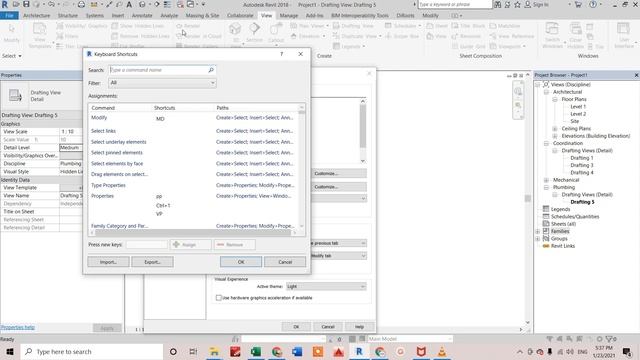Click the Save icon in quick access toolbar
Image resolution: width=640 pixels, height=360 pixels.
pyautogui.click(x=26, y=4)
